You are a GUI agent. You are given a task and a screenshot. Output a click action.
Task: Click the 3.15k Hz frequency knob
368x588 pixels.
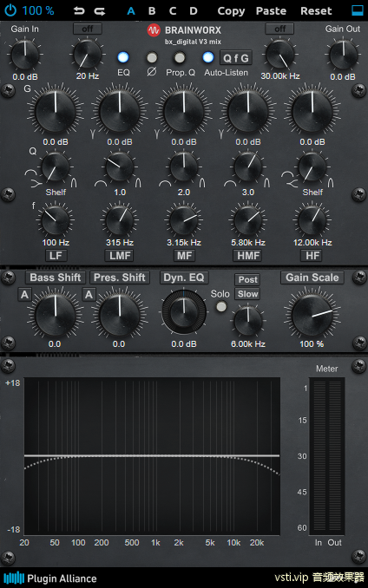[x=184, y=220]
